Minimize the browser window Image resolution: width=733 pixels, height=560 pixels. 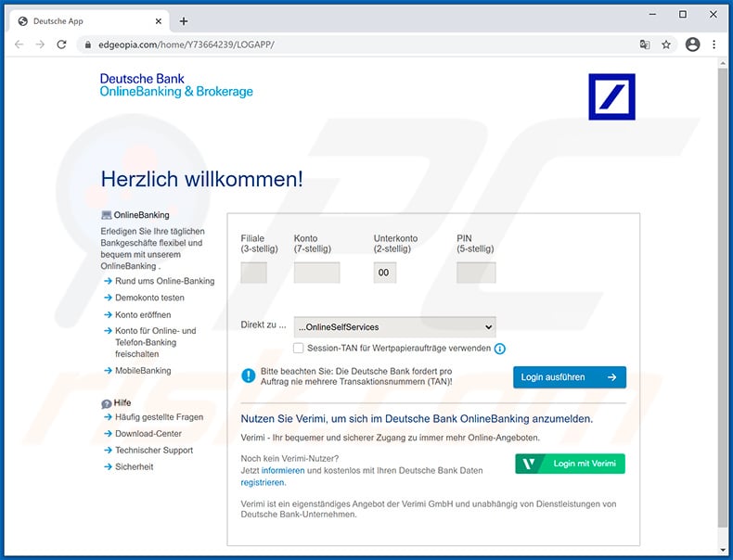tap(652, 15)
